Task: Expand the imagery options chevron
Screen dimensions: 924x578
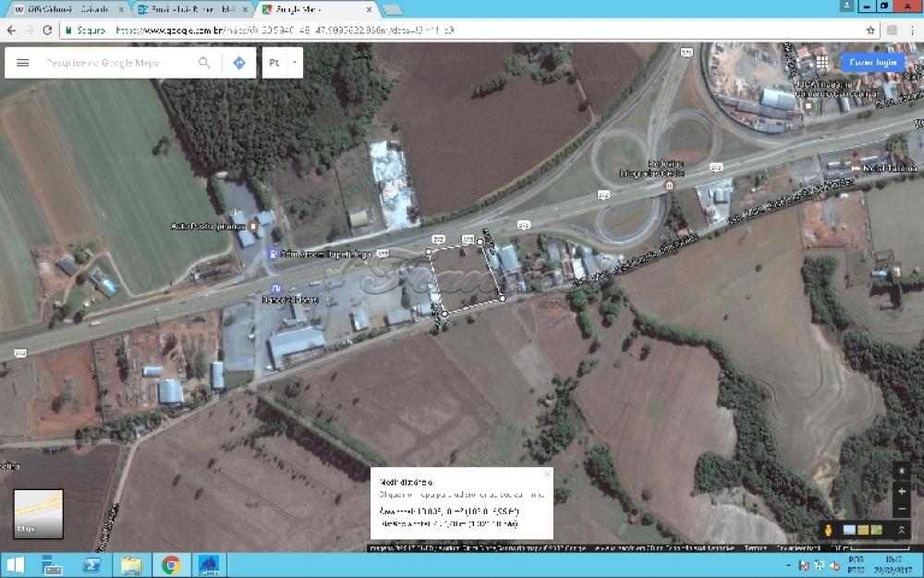Action: tap(902, 530)
